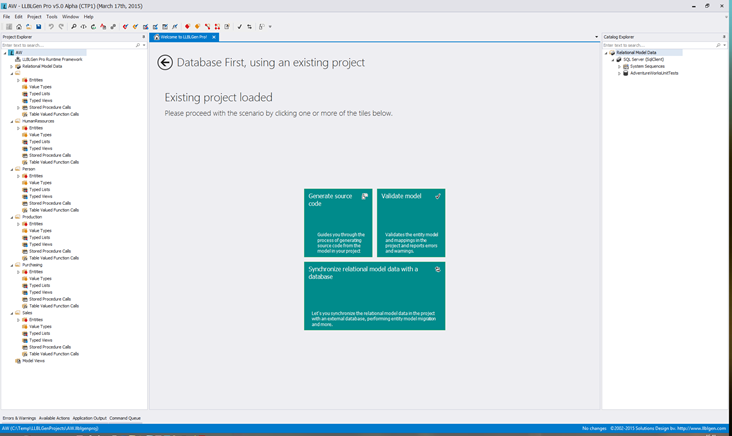
Task: Click the No changes status bar text
Action: tap(594, 428)
